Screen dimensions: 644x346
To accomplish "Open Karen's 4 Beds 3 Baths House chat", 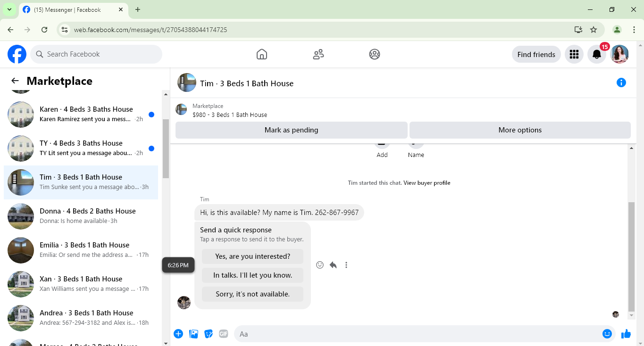I will 81,115.
